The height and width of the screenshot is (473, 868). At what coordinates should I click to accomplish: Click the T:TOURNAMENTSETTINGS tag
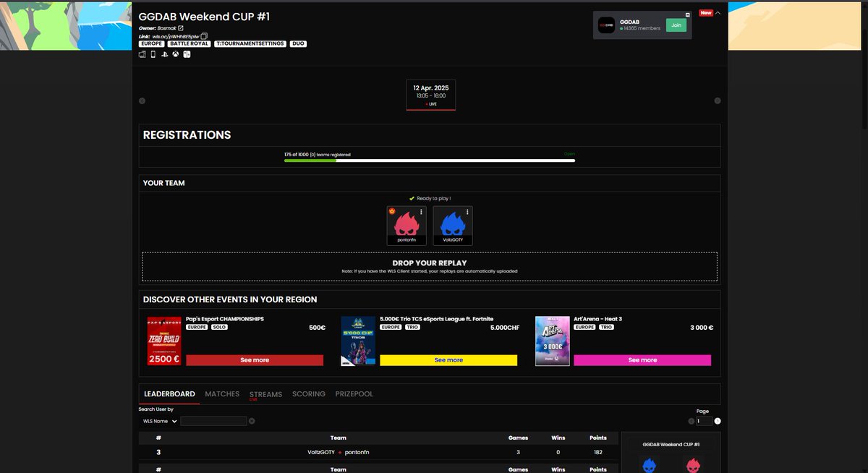tap(250, 43)
